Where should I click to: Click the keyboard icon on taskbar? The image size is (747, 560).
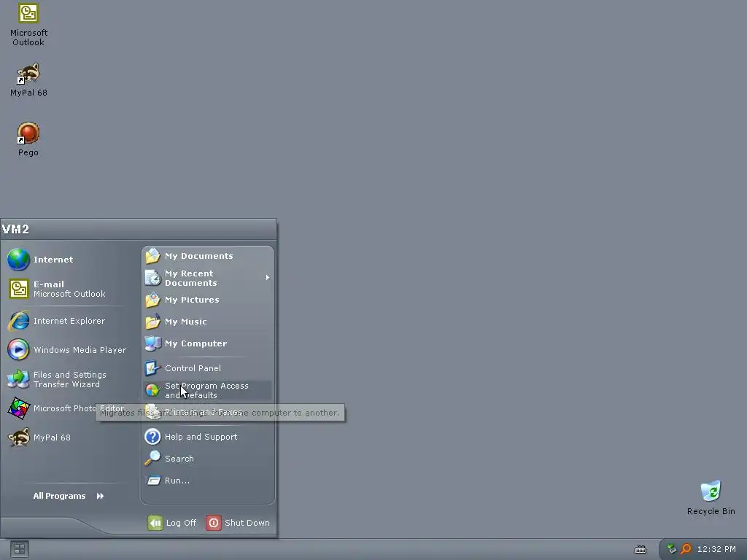click(640, 550)
